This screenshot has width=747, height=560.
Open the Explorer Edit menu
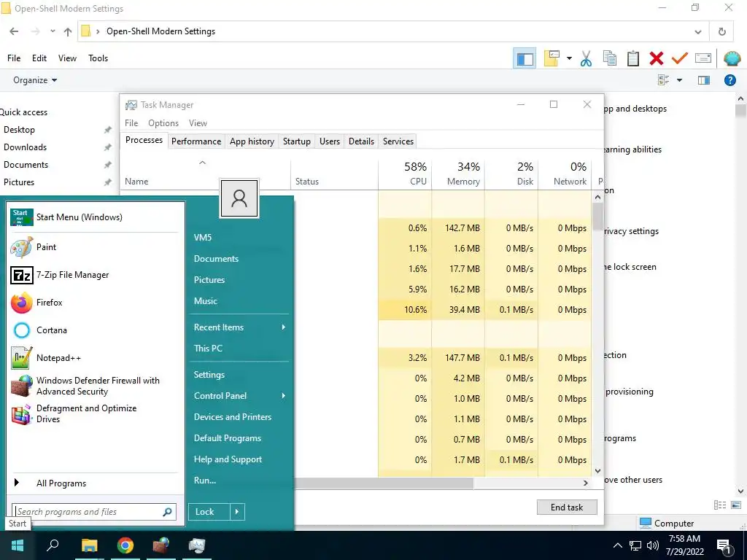point(39,58)
